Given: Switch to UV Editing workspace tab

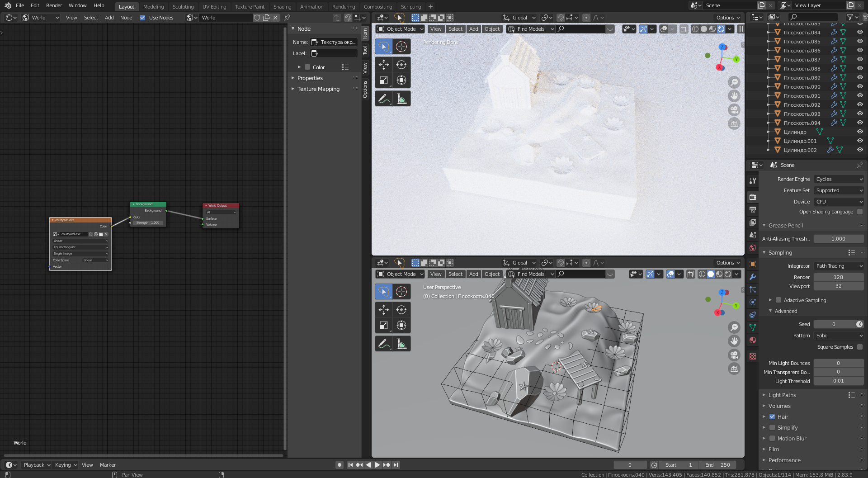Looking at the screenshot, I should pyautogui.click(x=214, y=7).
